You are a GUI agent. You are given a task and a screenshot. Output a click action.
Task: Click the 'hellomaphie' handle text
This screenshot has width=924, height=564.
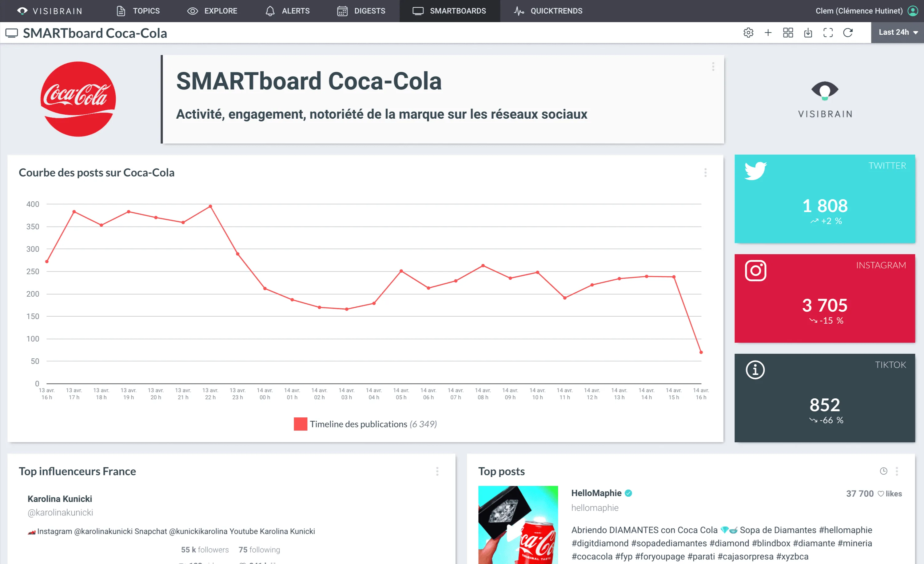point(595,508)
